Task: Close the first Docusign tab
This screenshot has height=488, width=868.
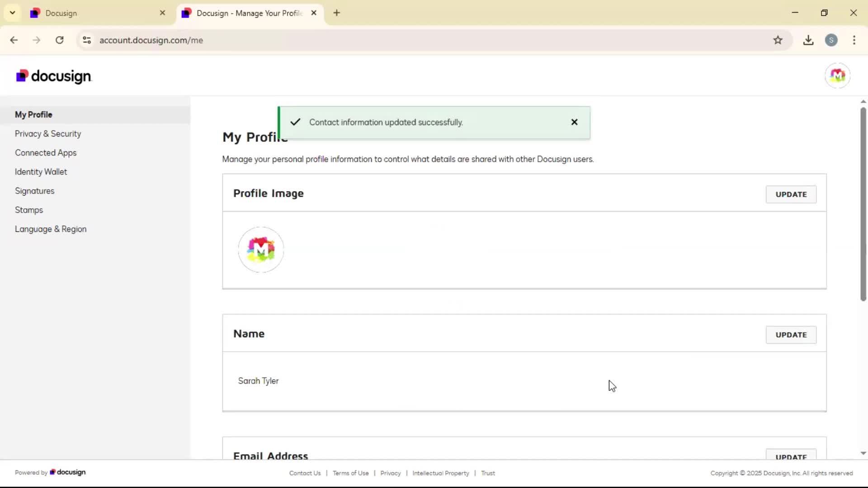Action: click(x=162, y=13)
